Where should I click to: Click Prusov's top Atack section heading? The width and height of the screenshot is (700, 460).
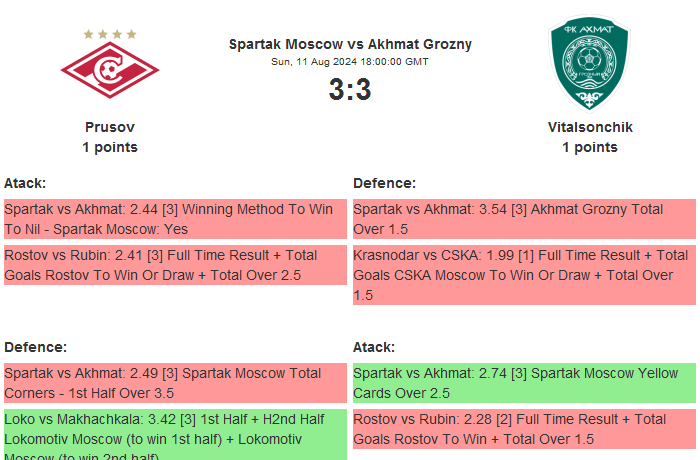pos(25,183)
